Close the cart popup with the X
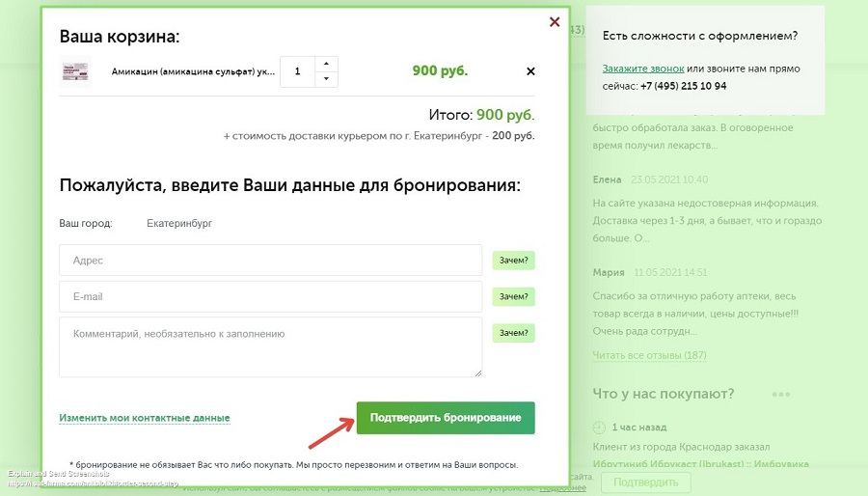The width and height of the screenshot is (868, 496). [x=555, y=22]
